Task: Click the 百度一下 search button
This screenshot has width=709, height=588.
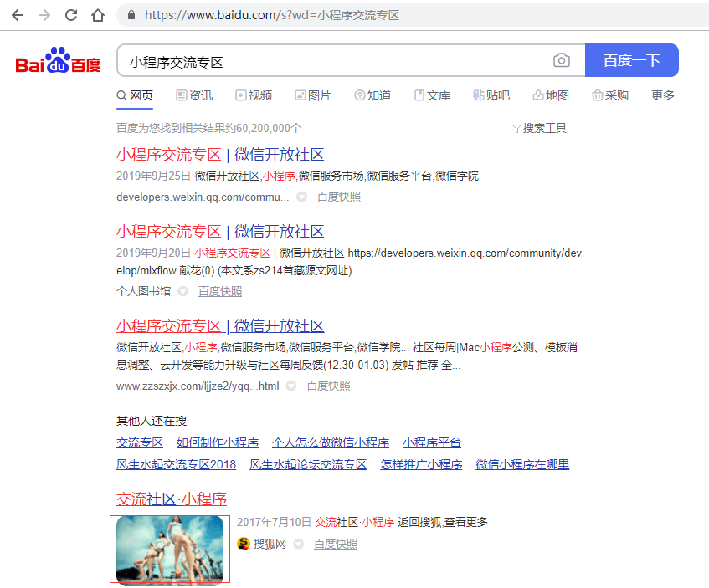Action: point(632,60)
